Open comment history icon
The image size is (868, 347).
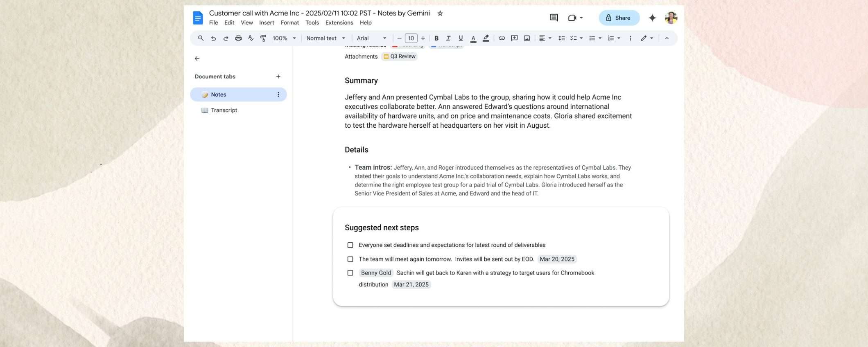(554, 18)
